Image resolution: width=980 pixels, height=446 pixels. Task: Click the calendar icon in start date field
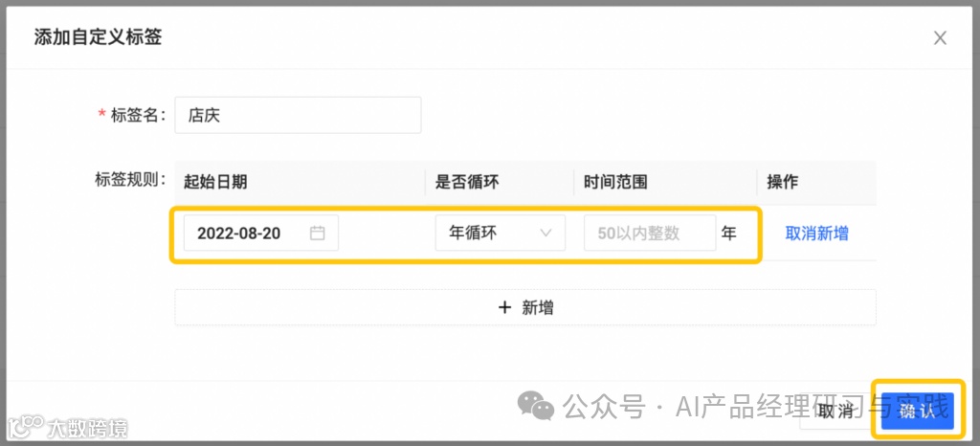(x=318, y=233)
